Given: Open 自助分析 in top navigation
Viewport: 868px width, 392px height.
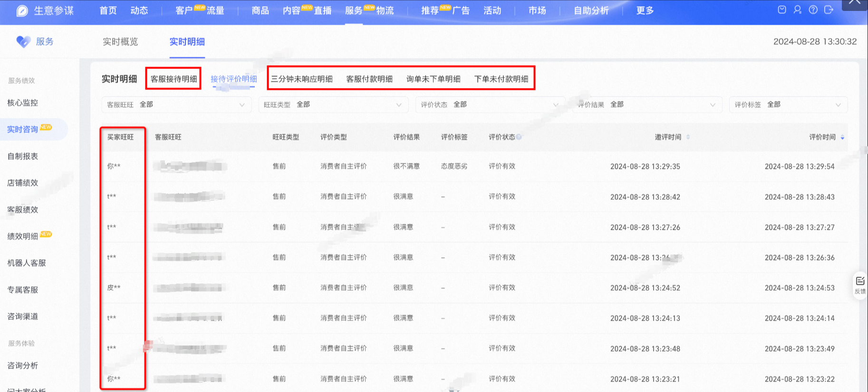Looking at the screenshot, I should pos(591,10).
